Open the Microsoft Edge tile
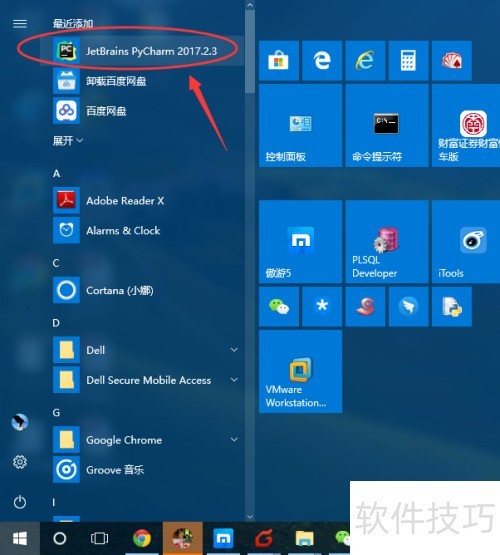The height and width of the screenshot is (555, 500). [x=322, y=61]
